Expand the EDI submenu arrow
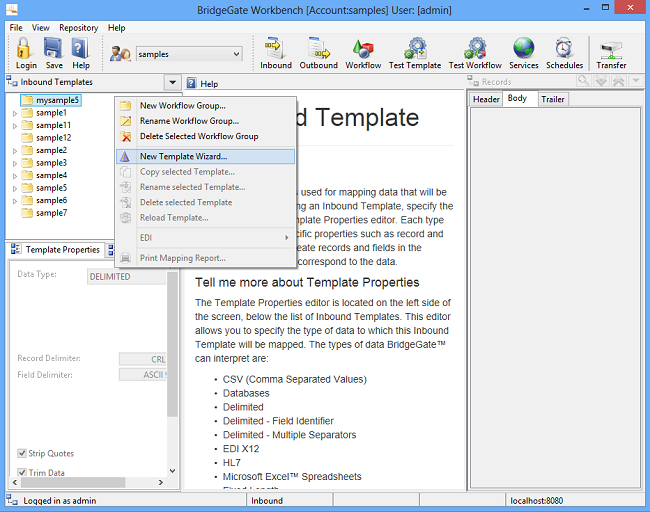This screenshot has width=650, height=512. pyautogui.click(x=286, y=238)
